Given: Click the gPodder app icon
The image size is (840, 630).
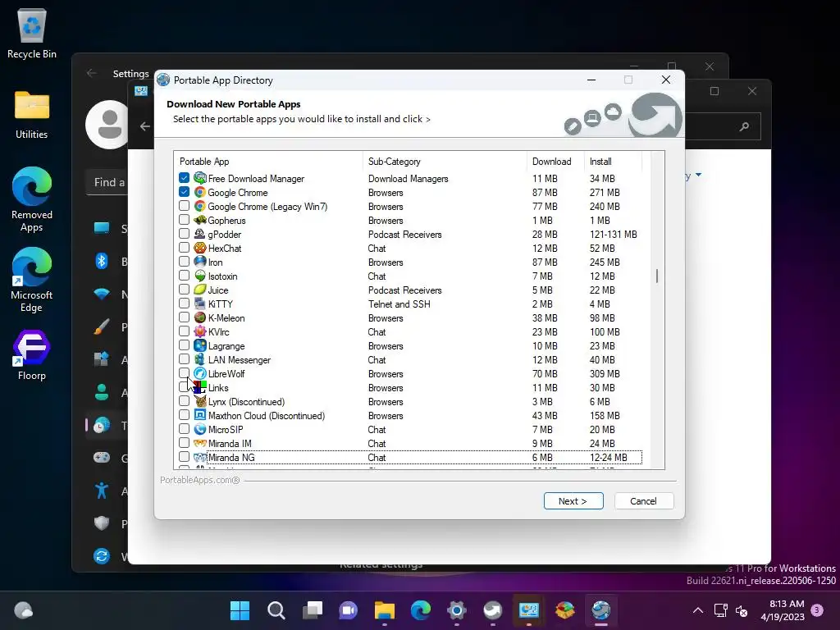Looking at the screenshot, I should 200,234.
